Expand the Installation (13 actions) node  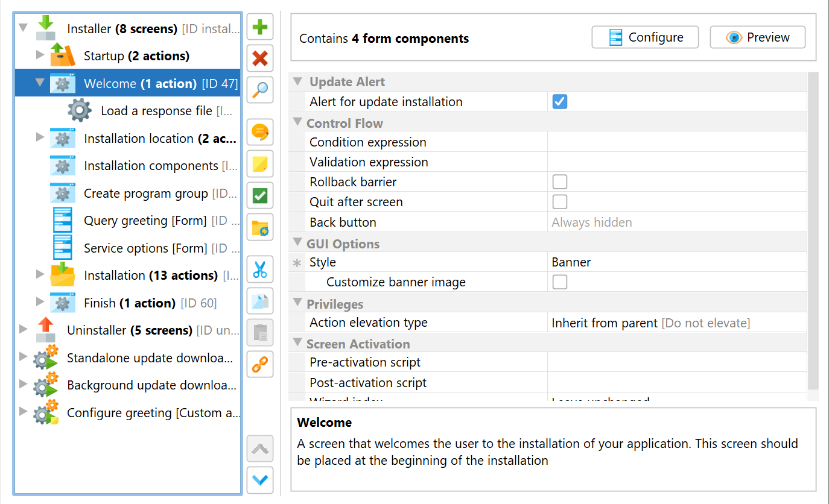pyautogui.click(x=40, y=274)
